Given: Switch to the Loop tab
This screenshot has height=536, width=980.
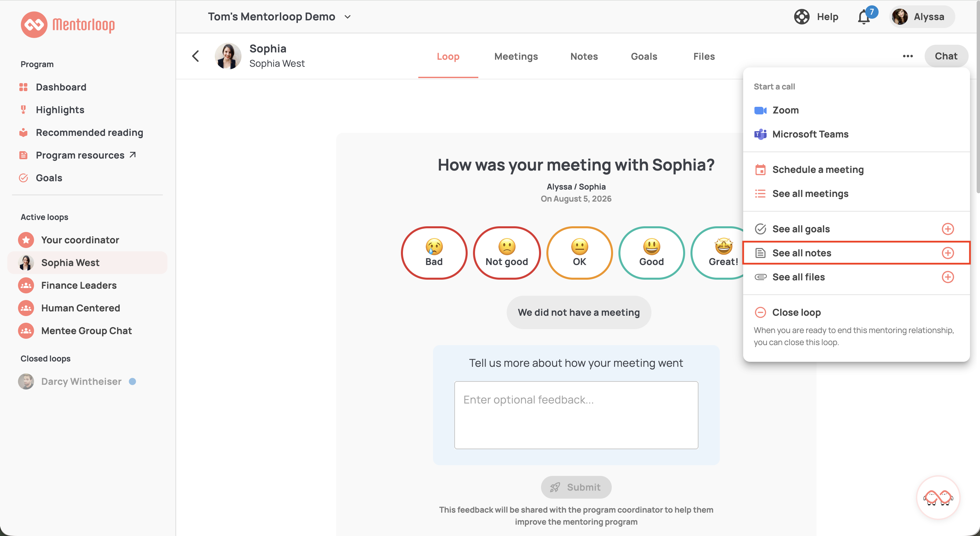Looking at the screenshot, I should [x=448, y=57].
